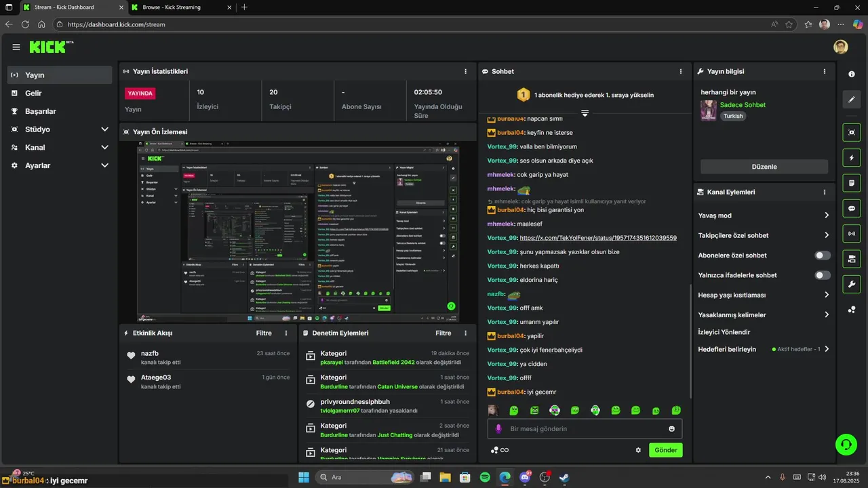Screen dimensions: 868x488
Task: Open the emoji picker in the chat input
Action: point(672,428)
